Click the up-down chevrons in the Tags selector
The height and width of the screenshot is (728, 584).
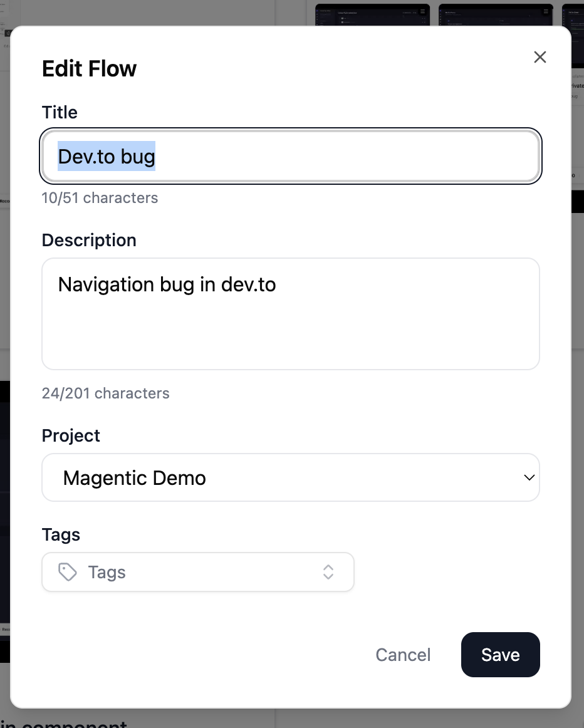click(x=328, y=572)
